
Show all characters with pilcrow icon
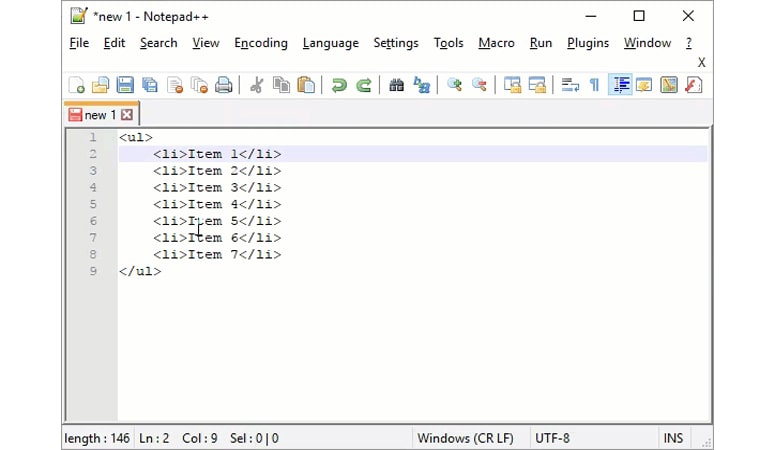pyautogui.click(x=595, y=85)
